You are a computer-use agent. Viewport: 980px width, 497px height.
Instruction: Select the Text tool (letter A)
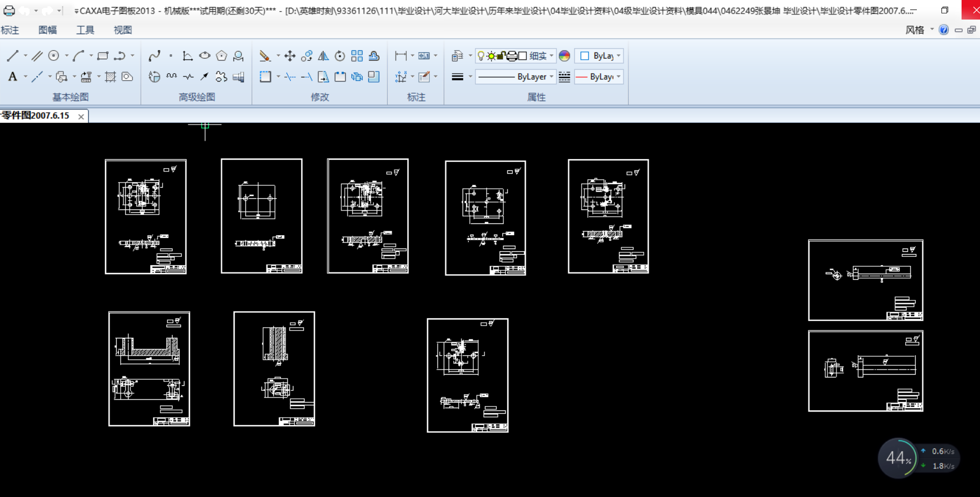tap(12, 77)
